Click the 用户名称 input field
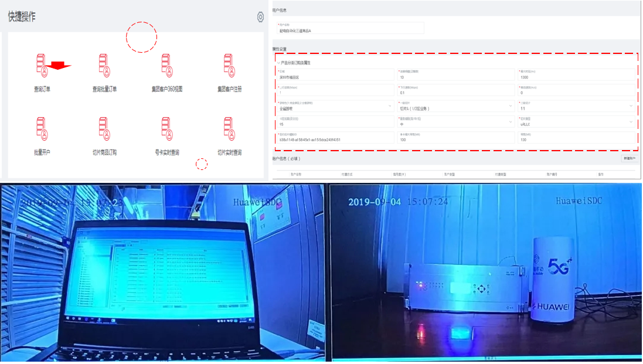 pyautogui.click(x=350, y=30)
